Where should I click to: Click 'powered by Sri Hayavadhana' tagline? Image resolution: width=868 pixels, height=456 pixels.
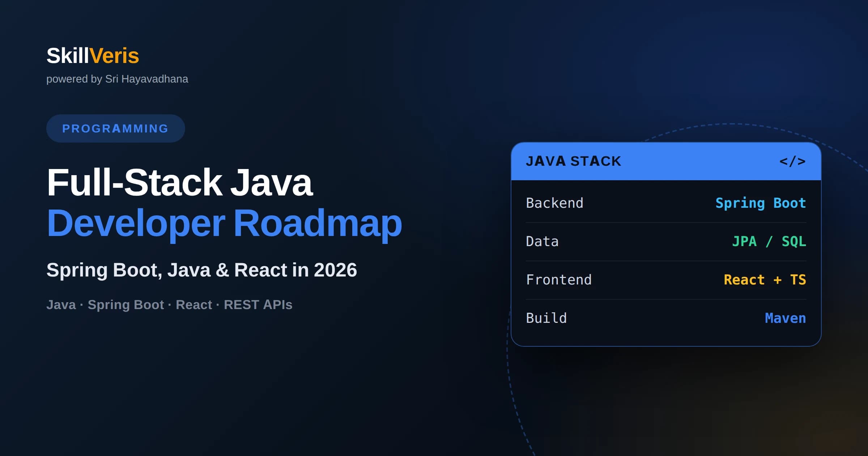point(117,79)
